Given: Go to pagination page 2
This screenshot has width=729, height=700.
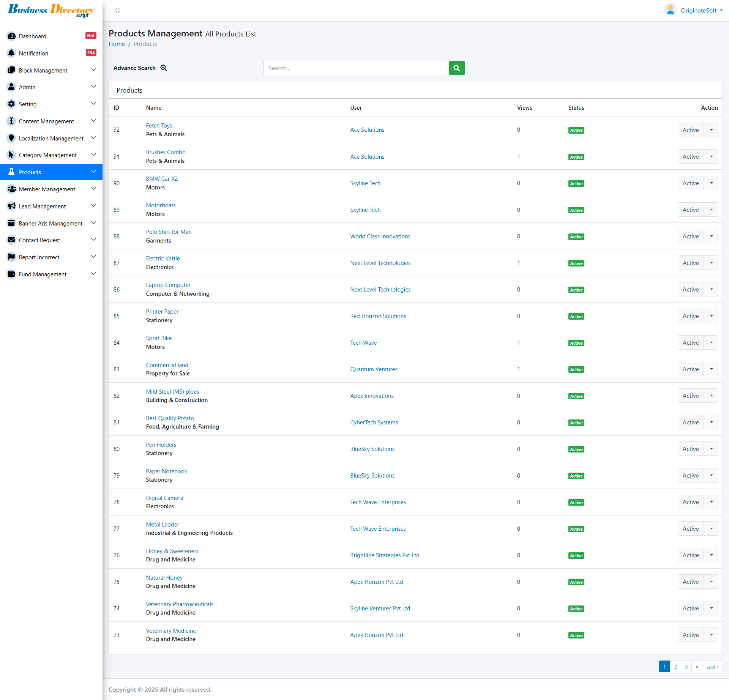Looking at the screenshot, I should click(675, 667).
